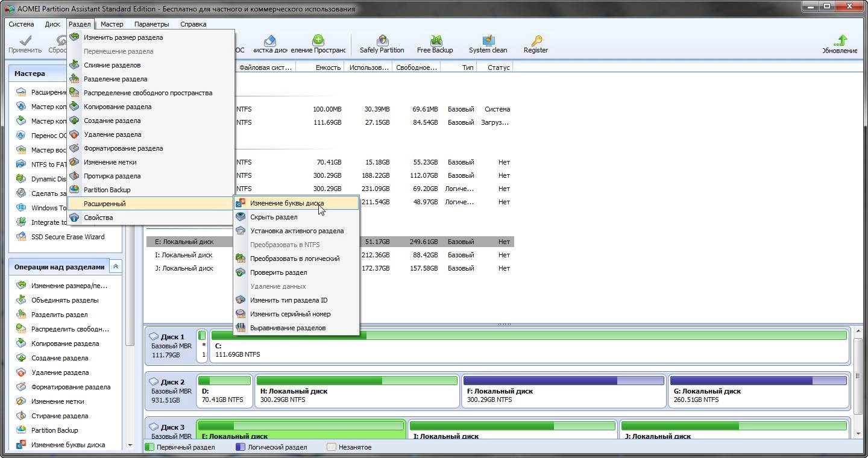868x458 pixels.
Task: Open the Free Backup tool
Action: coord(435,44)
